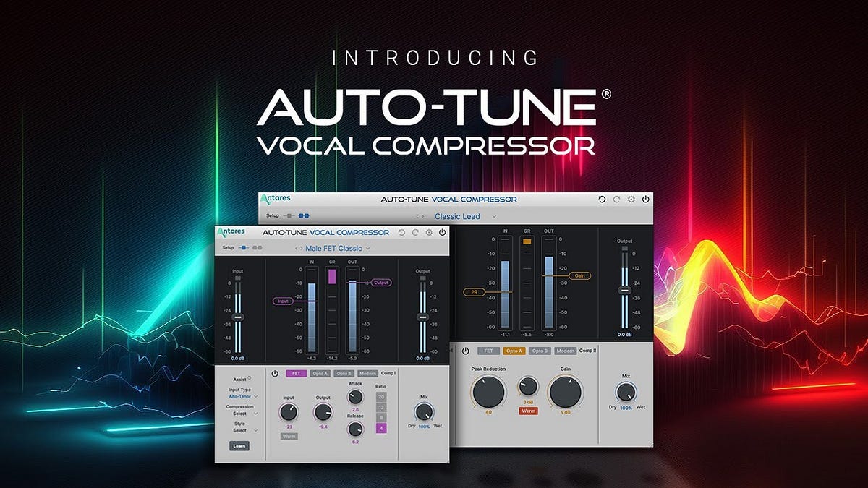Select Modern tab in Comp II
The height and width of the screenshot is (488, 868).
pos(566,351)
